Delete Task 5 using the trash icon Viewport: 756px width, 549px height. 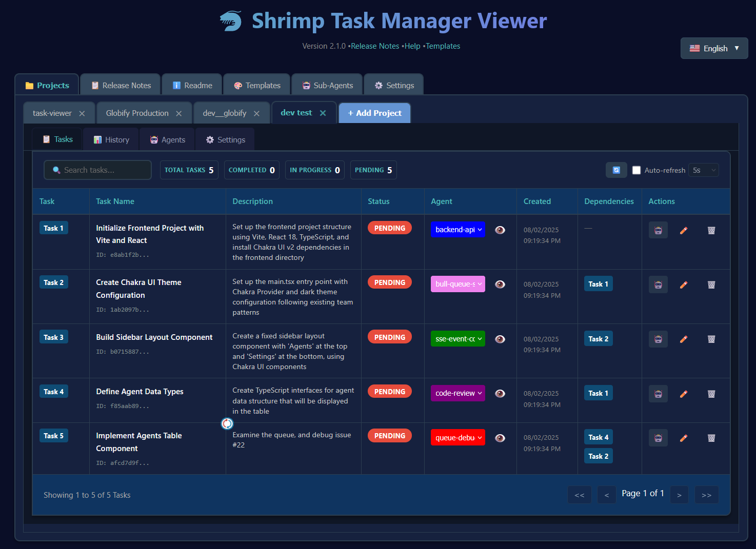[x=711, y=438]
